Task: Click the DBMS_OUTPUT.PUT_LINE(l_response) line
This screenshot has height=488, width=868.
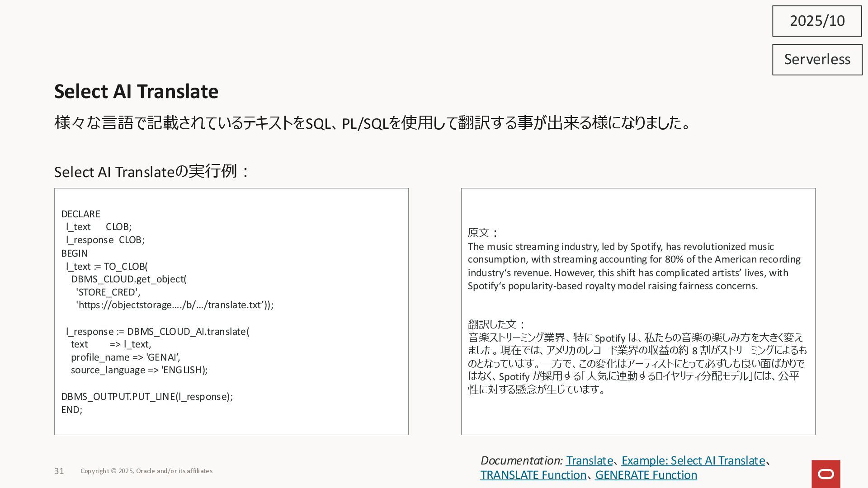Action: (146, 396)
